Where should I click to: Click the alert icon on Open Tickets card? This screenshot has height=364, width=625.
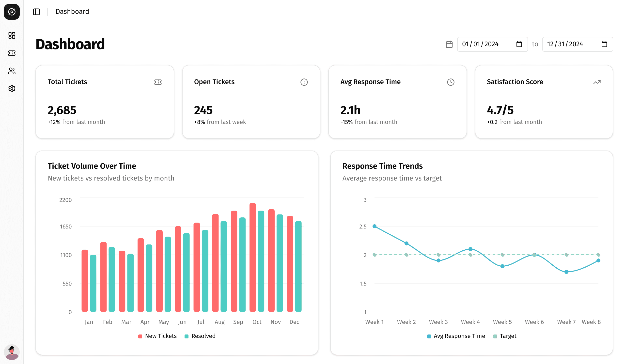point(304,82)
